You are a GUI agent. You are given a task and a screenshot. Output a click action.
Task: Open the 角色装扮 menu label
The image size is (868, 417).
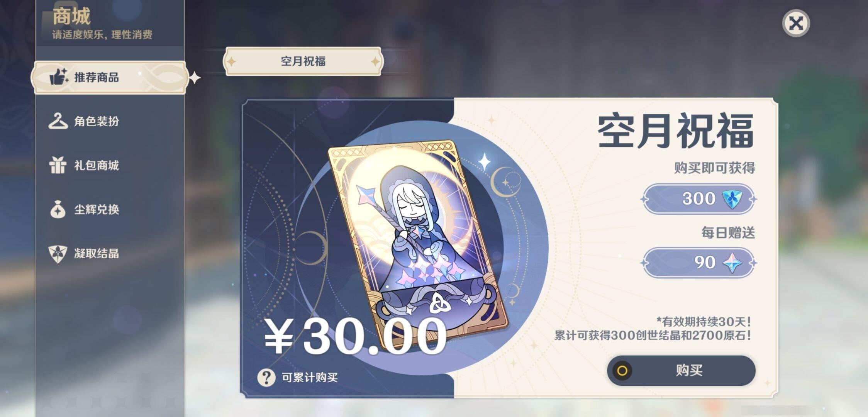coord(97,121)
